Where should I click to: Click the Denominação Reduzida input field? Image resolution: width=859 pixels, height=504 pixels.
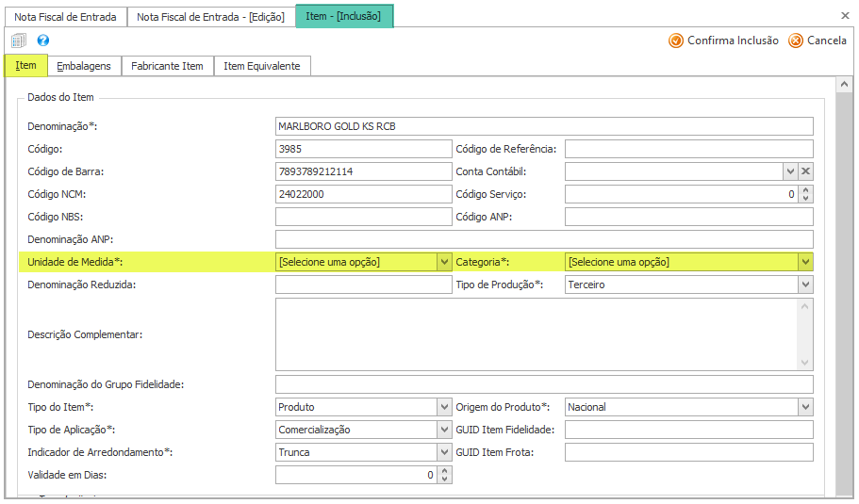[x=363, y=285]
